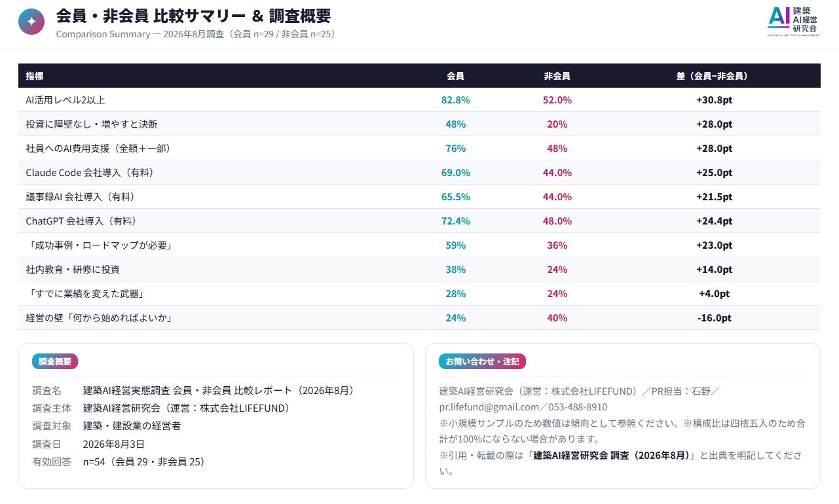
Task: Click the 建築AI経営研究会 logo
Action: click(792, 21)
